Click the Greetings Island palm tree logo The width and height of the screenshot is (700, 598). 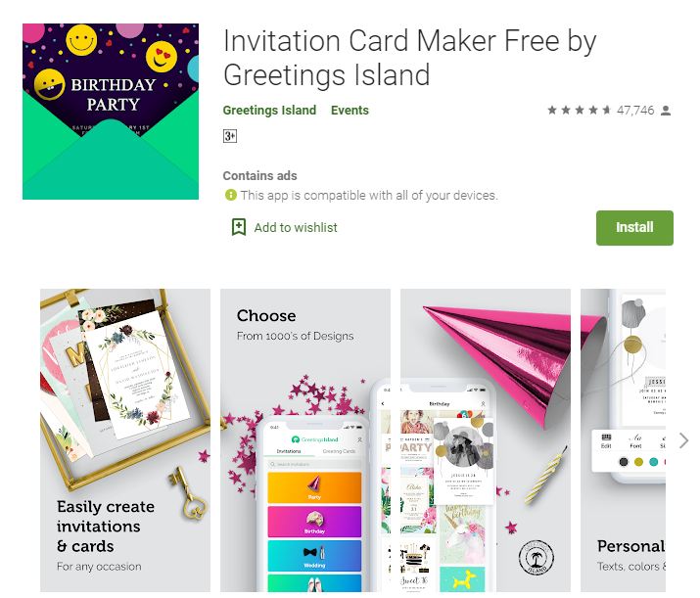(537, 558)
